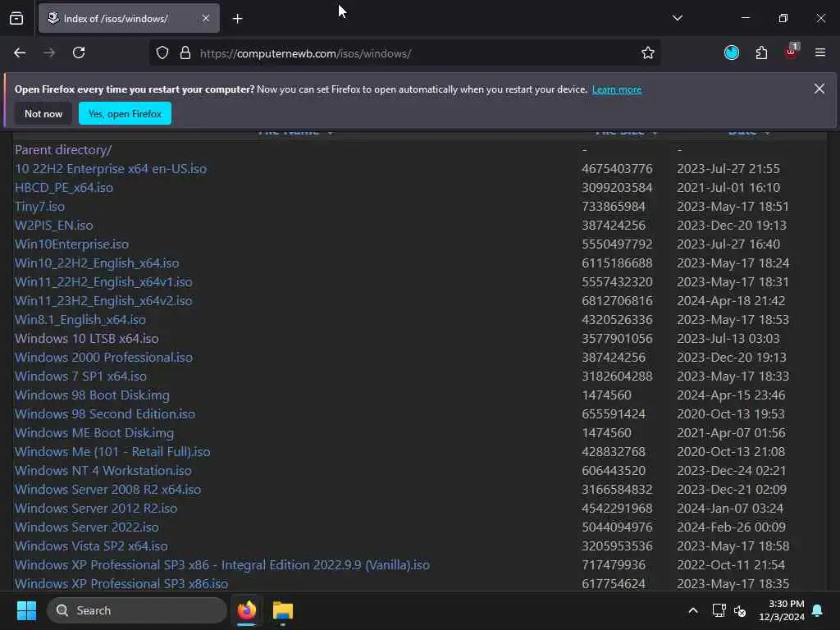Select file size 5044094976
This screenshot has width=840, height=630.
[617, 527]
